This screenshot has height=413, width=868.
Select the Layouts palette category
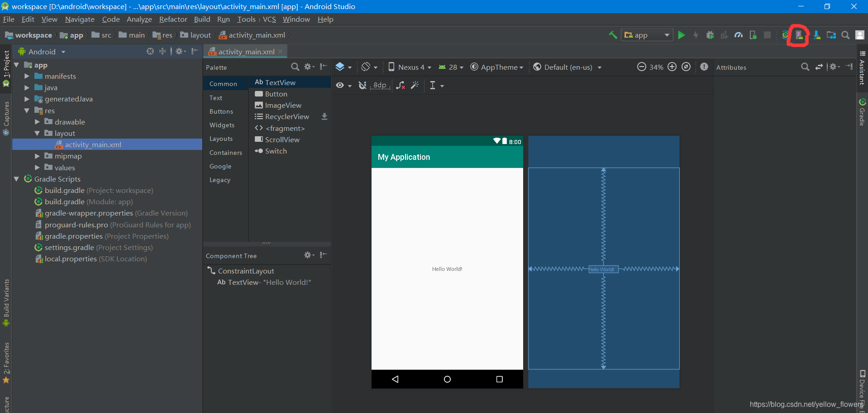coord(221,139)
